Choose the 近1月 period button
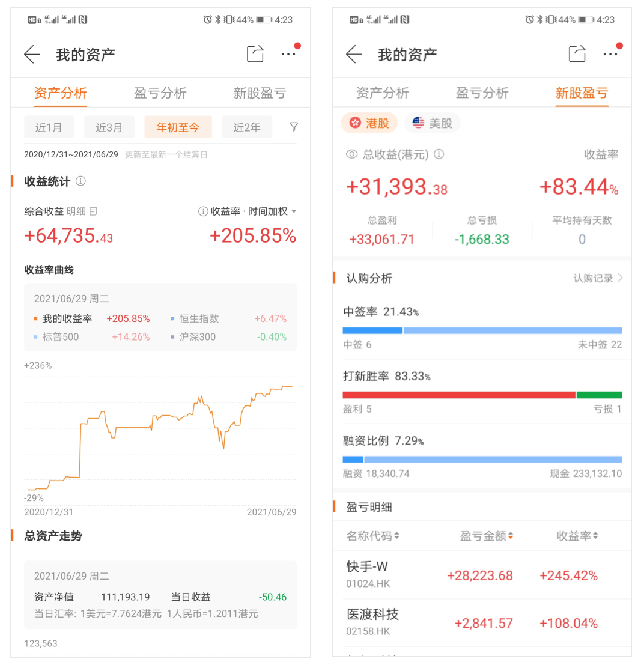The width and height of the screenshot is (644, 668). (x=49, y=127)
